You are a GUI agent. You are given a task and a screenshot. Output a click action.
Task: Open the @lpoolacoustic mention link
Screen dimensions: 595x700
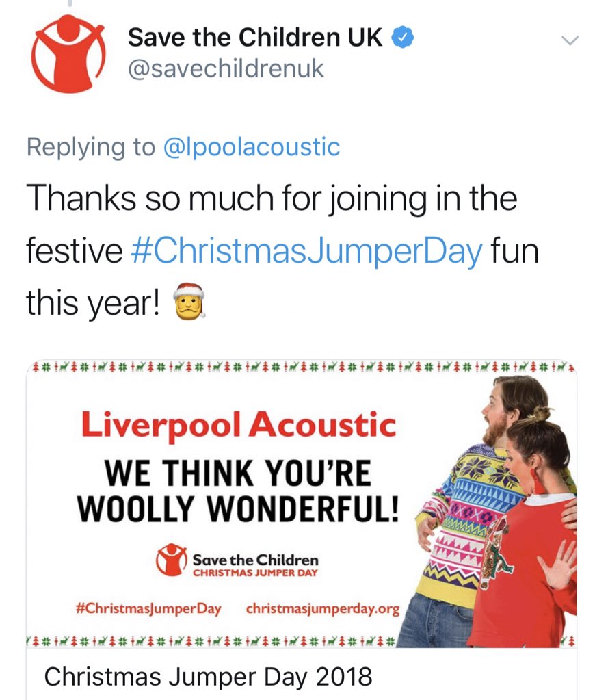(x=252, y=147)
